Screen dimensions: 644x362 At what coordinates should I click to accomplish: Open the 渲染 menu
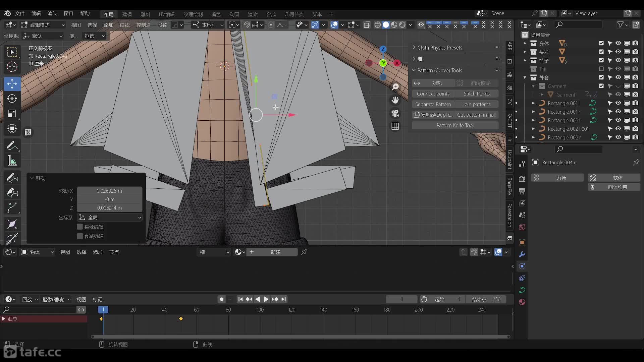point(52,13)
